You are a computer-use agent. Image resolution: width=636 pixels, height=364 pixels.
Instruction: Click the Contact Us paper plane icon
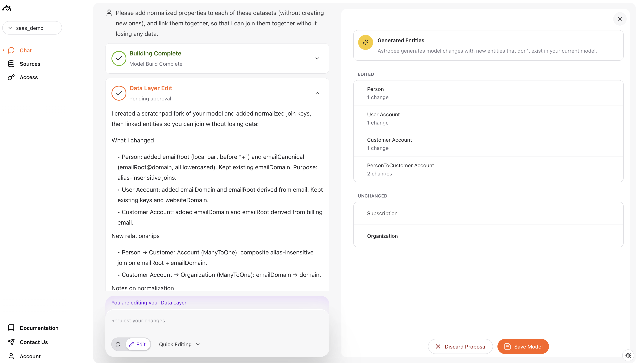[11, 342]
